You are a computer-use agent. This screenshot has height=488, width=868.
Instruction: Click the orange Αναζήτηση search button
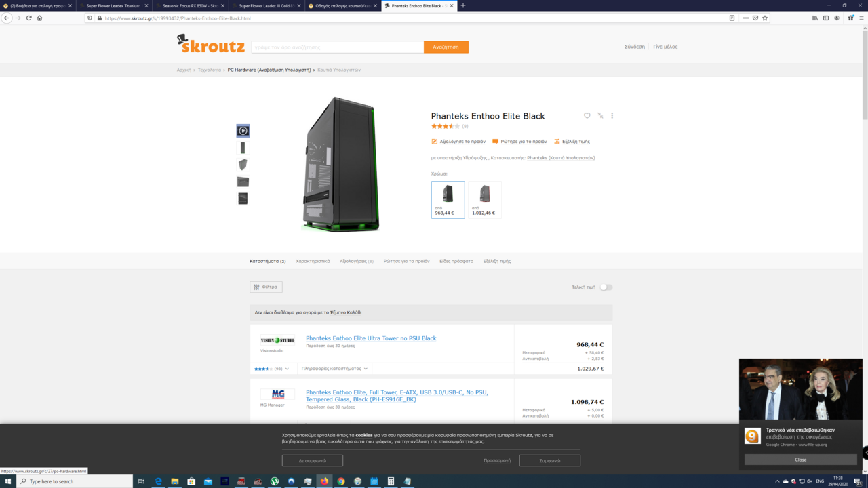coord(446,47)
